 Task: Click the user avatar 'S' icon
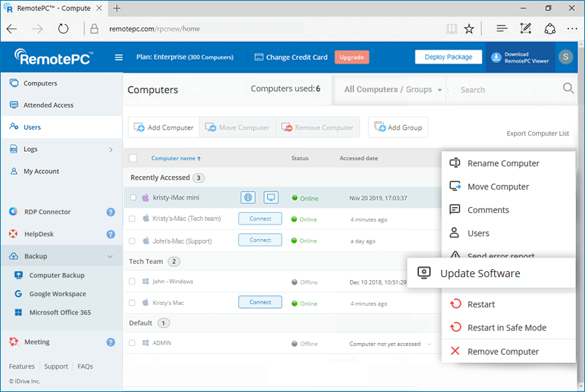point(565,57)
